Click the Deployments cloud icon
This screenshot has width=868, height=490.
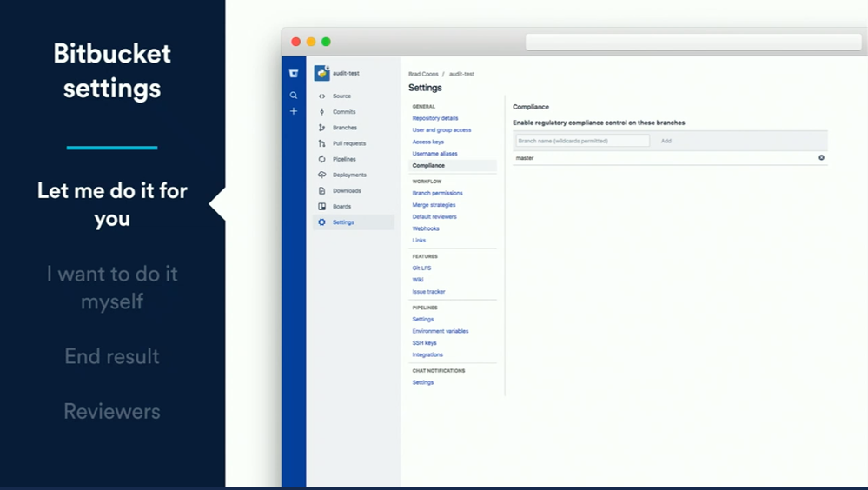(321, 175)
